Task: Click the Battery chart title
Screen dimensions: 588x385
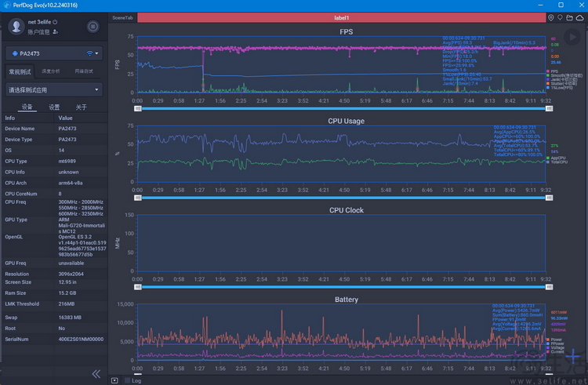Action: coord(346,300)
